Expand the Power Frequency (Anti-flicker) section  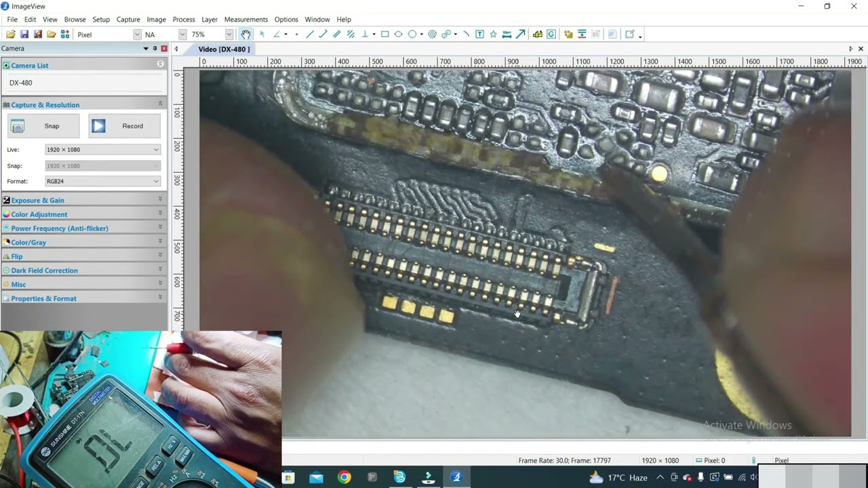[x=160, y=228]
